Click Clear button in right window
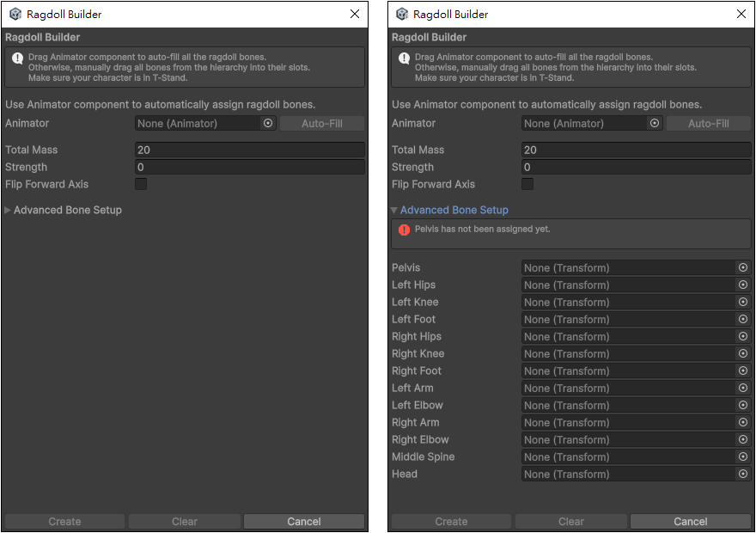Screen dimensions: 756x533 click(570, 522)
